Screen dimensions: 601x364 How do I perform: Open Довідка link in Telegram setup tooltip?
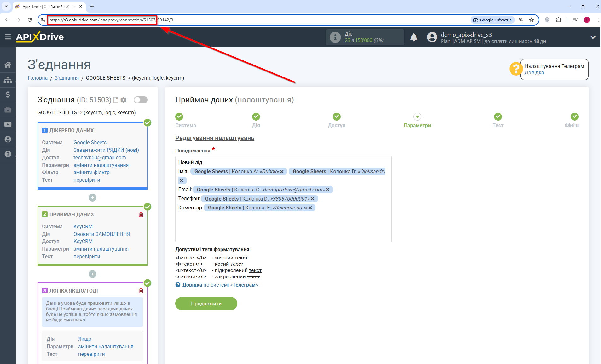coord(534,72)
